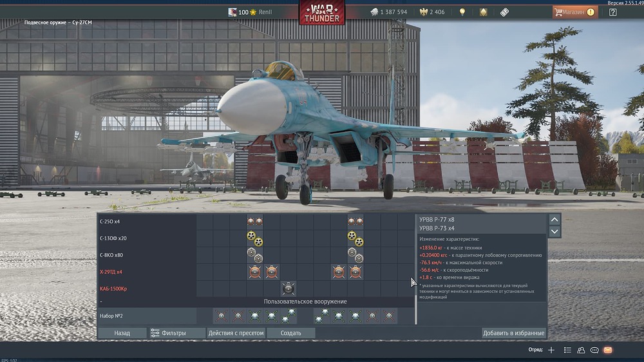Viewport: 644px width, 362px height.
Task: Open the Battle Pass ticket icon
Action: point(504,12)
